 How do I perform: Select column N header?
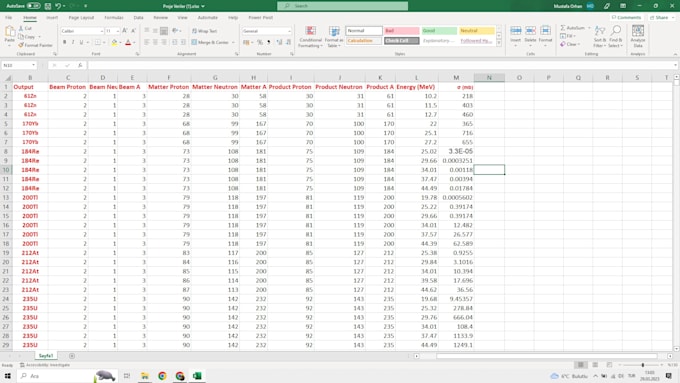point(489,78)
